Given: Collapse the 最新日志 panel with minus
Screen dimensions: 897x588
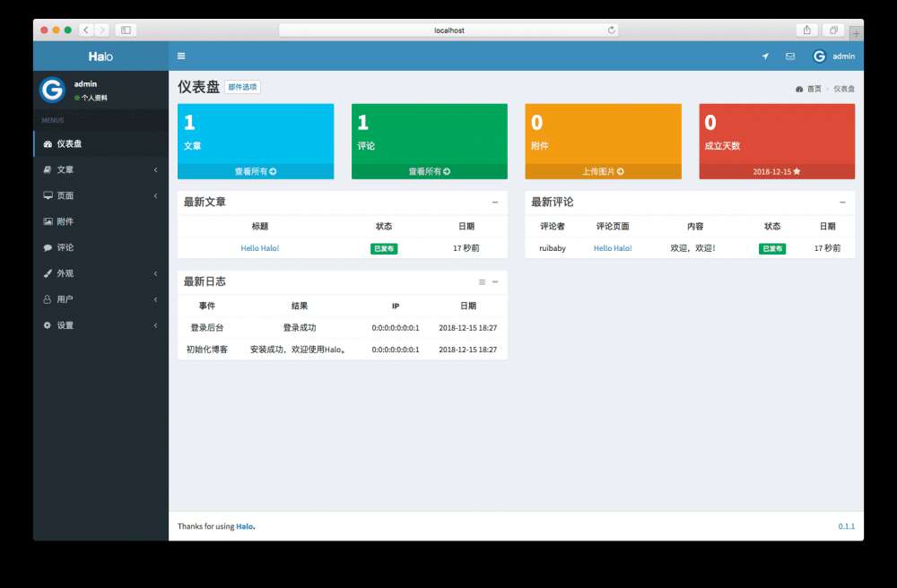Looking at the screenshot, I should tap(495, 281).
